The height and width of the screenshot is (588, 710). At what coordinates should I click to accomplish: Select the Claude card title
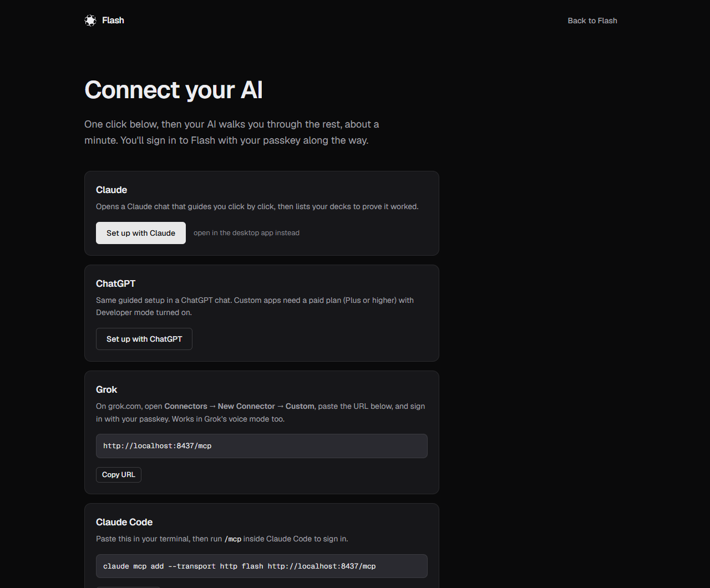pyautogui.click(x=111, y=190)
